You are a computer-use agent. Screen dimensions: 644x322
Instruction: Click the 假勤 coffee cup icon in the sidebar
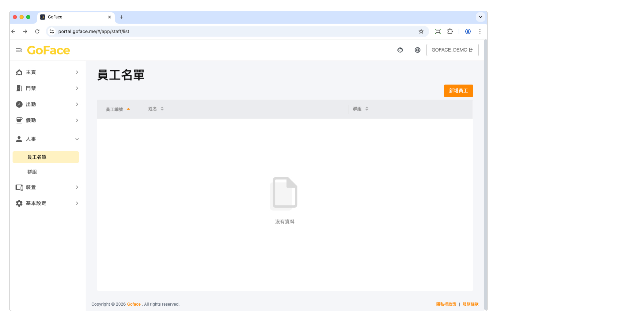[19, 120]
